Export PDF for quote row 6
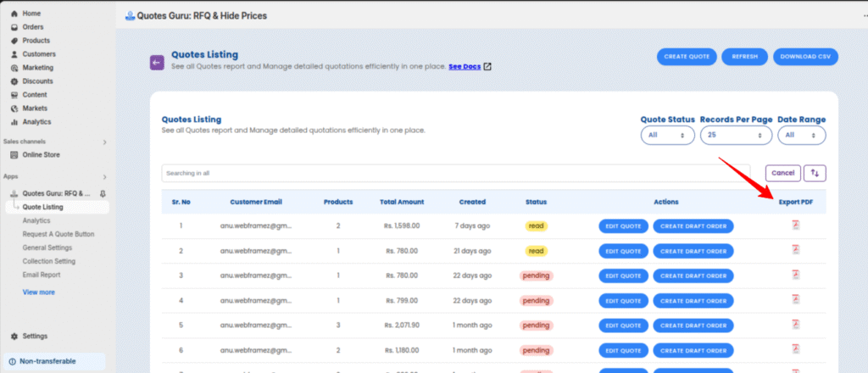868x373 pixels. point(795,350)
